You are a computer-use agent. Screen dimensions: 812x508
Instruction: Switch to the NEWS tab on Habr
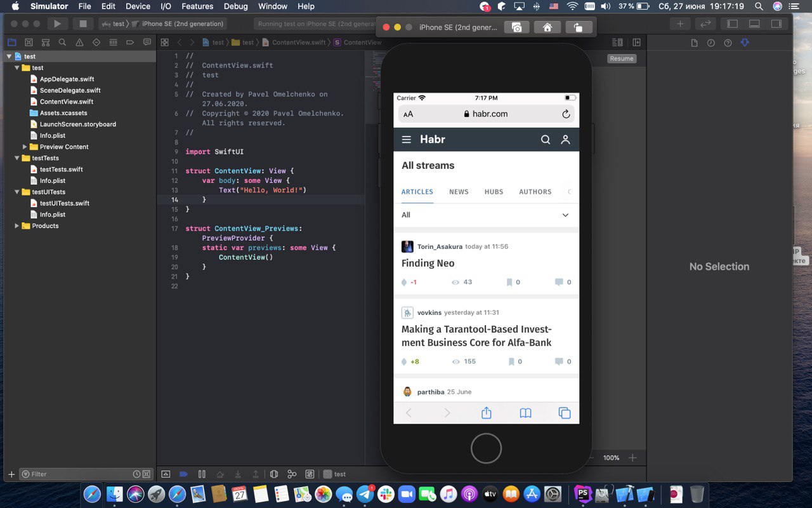pos(459,192)
